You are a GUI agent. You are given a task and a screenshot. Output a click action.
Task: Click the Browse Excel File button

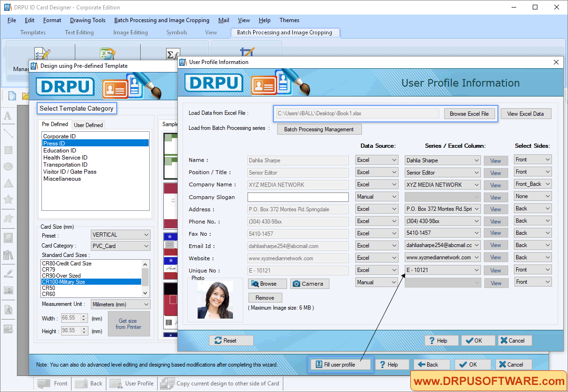click(x=470, y=113)
